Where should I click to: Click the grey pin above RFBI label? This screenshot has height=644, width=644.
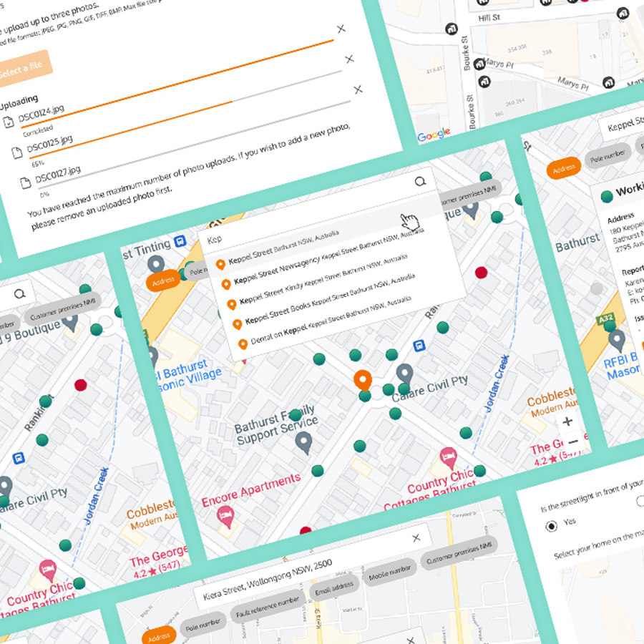(x=617, y=340)
